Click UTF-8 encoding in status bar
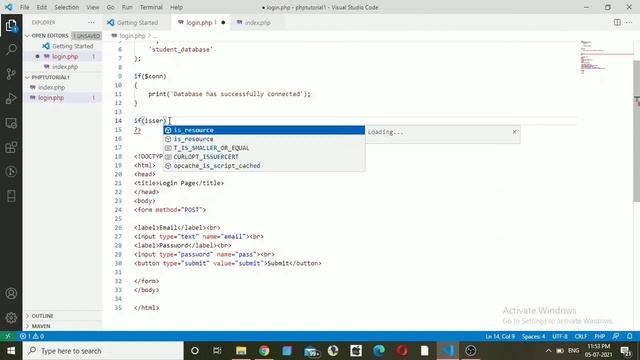640x360 pixels. (x=560, y=336)
